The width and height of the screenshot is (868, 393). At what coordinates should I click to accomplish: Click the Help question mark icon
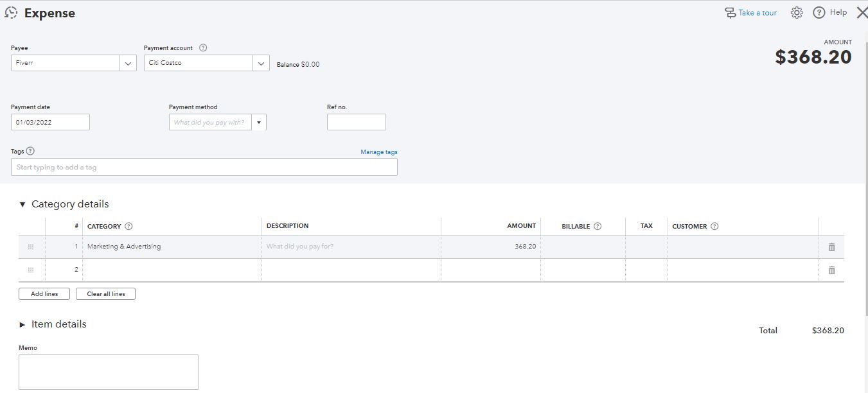(x=819, y=13)
